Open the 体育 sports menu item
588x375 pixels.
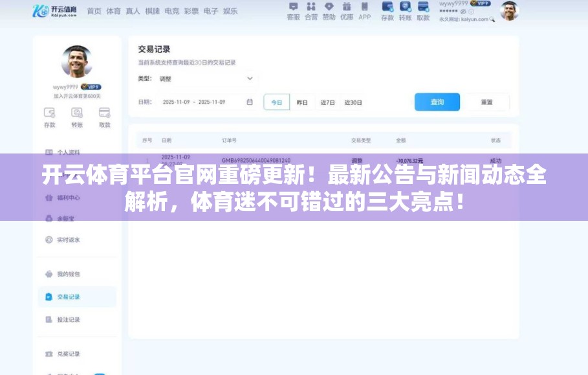[113, 11]
